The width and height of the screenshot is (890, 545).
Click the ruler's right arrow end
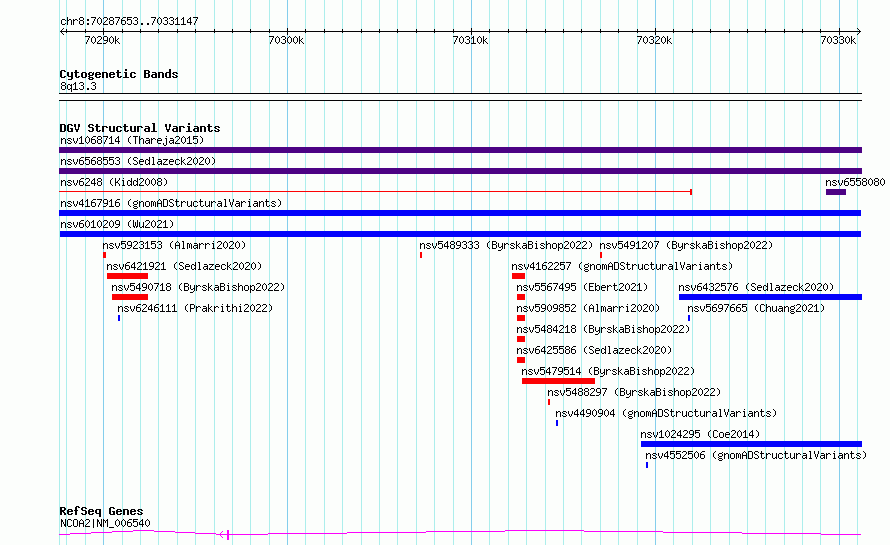pos(859,32)
